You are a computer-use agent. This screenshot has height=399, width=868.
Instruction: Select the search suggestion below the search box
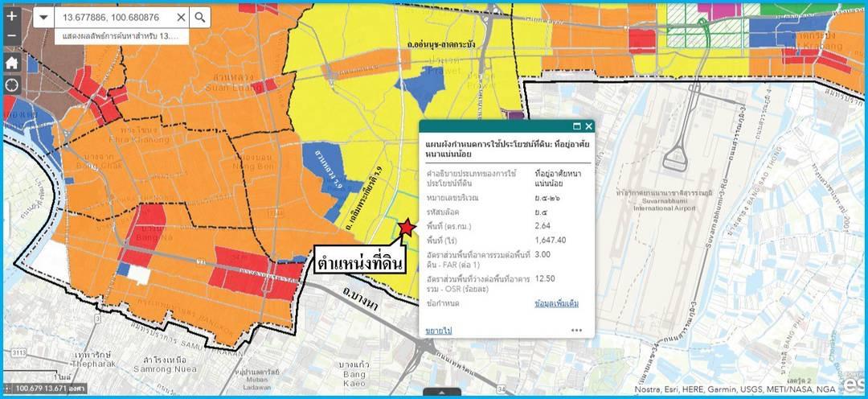(x=121, y=36)
